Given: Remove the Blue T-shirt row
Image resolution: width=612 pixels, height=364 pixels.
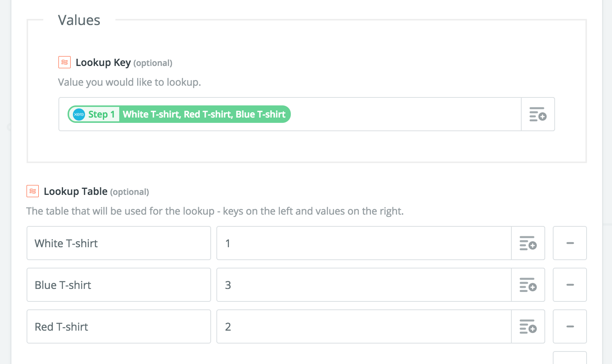Looking at the screenshot, I should pyautogui.click(x=570, y=285).
